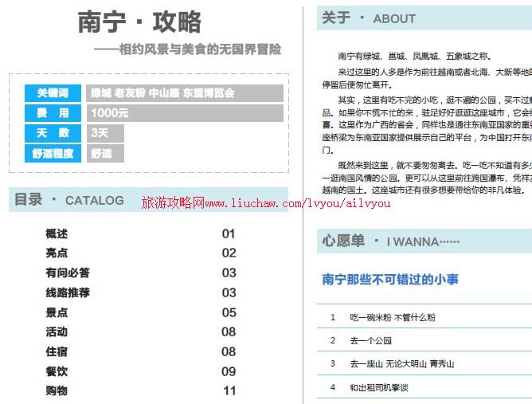Viewport: 532px width, 404px height.
Task: Open the 亮点 catalog entry
Action: pyautogui.click(x=57, y=253)
